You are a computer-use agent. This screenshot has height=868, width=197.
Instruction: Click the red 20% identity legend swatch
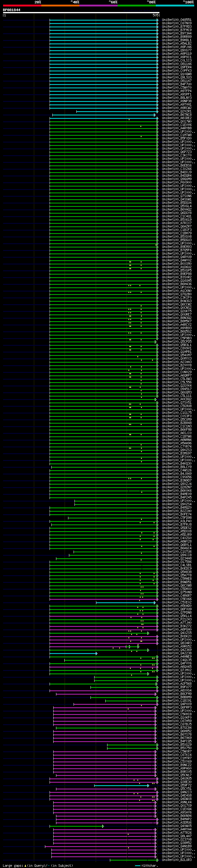[22, 6]
